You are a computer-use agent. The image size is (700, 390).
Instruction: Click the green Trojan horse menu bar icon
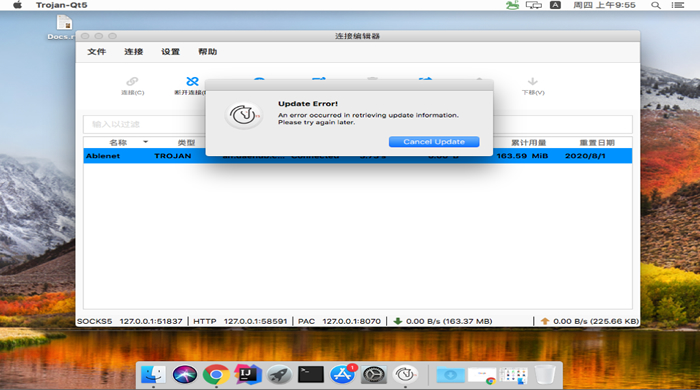click(512, 5)
